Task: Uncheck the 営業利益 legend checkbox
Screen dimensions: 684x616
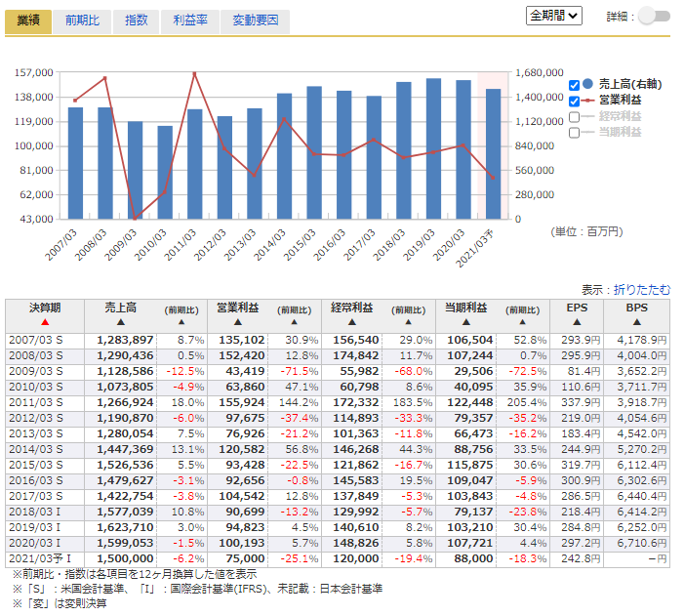Action: tap(574, 101)
